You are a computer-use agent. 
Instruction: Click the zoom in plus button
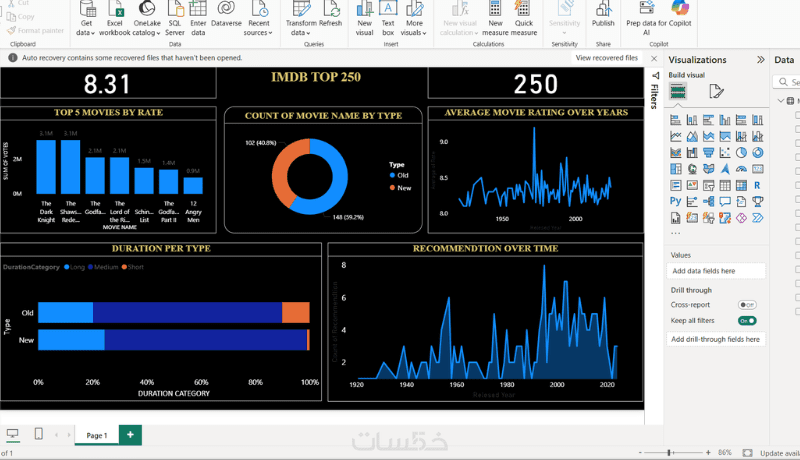[x=708, y=452]
